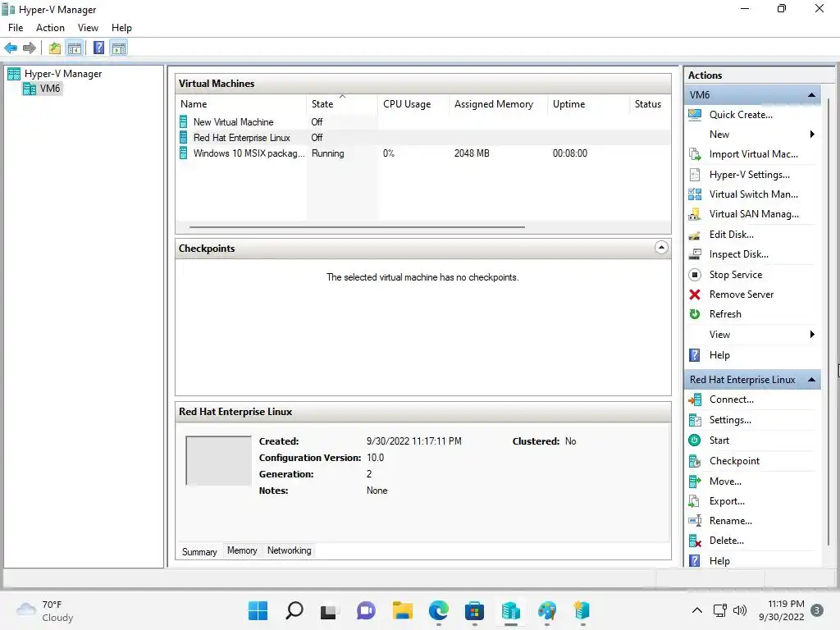Viewport: 840px width, 630px height.
Task: Click the Red Hat VM preview thumbnail
Action: [218, 461]
